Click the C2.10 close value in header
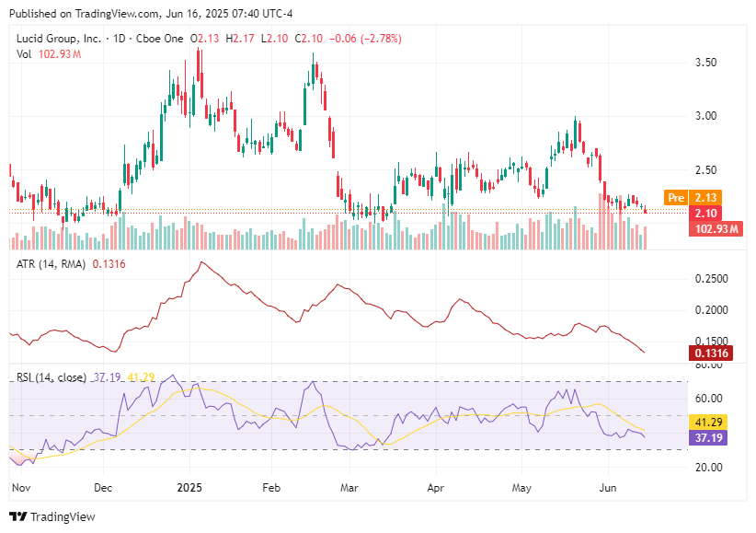Image resolution: width=756 pixels, height=533 pixels. (309, 39)
